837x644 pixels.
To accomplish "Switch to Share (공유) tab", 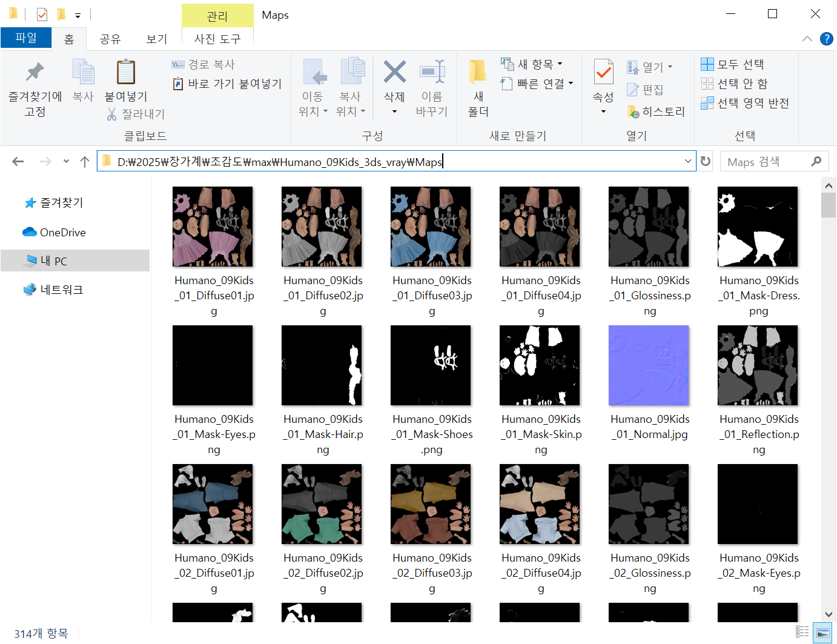I will pos(110,39).
